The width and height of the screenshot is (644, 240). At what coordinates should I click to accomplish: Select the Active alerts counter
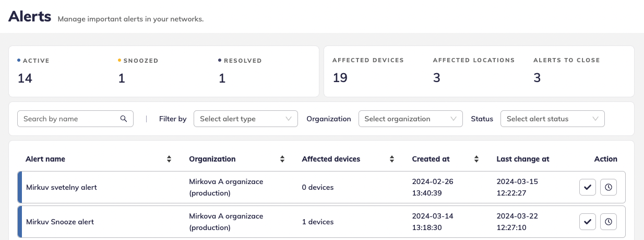pyautogui.click(x=25, y=78)
